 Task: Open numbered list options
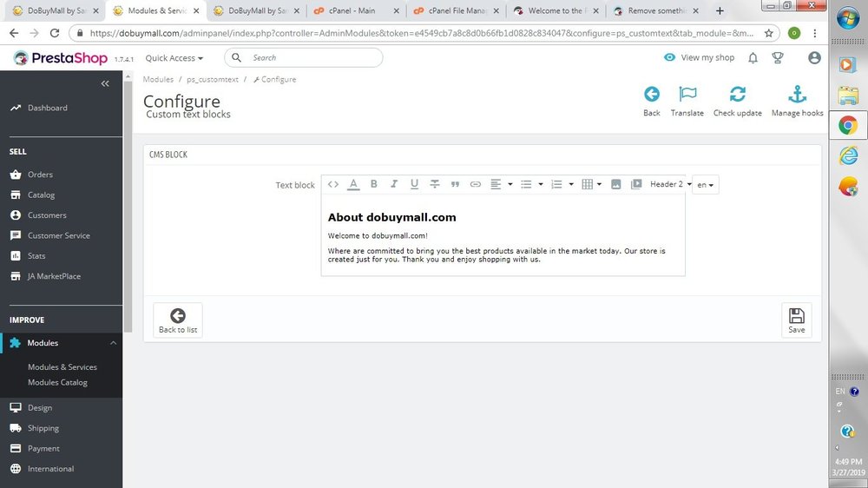(x=562, y=184)
